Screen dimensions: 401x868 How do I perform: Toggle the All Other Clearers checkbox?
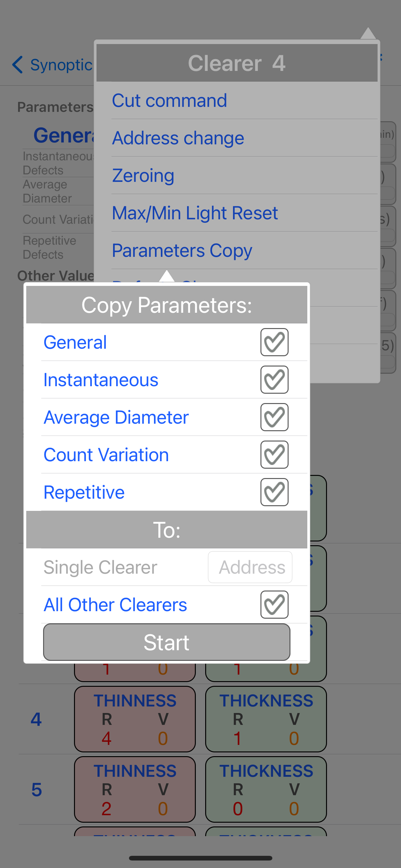pyautogui.click(x=274, y=604)
